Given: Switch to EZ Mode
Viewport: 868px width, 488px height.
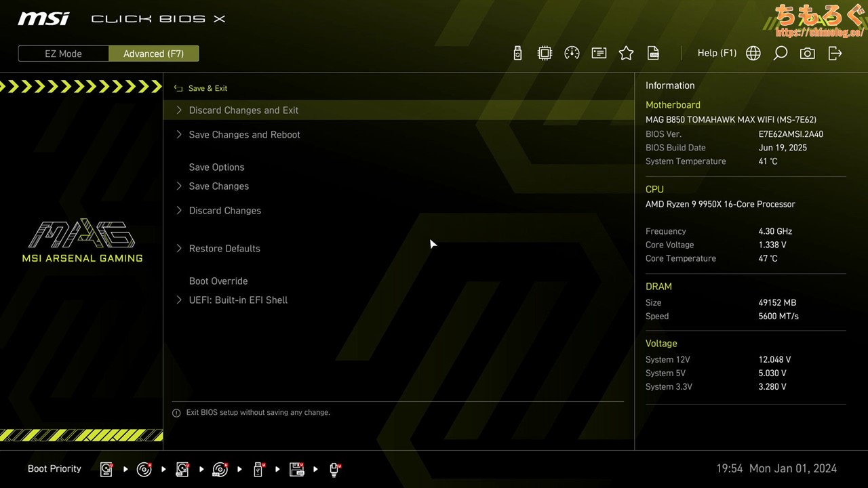Looking at the screenshot, I should point(63,54).
